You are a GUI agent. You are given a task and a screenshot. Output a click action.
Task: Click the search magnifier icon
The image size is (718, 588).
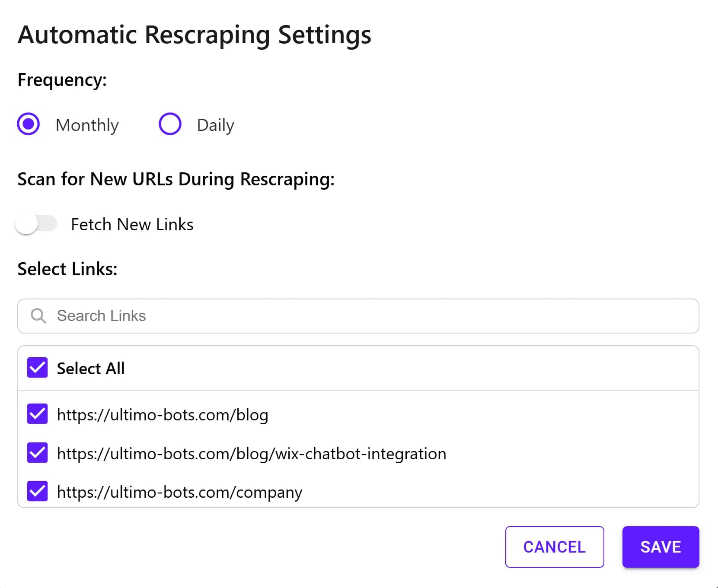38,316
